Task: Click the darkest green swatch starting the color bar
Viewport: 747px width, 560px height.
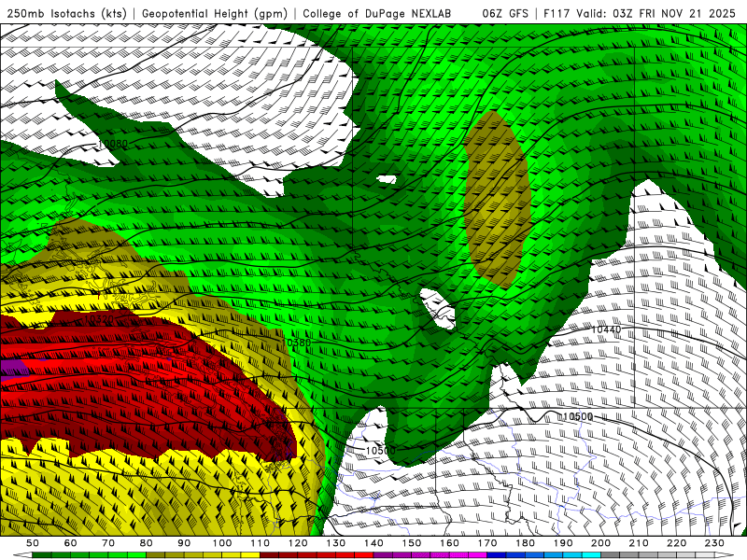Action: pos(42,555)
